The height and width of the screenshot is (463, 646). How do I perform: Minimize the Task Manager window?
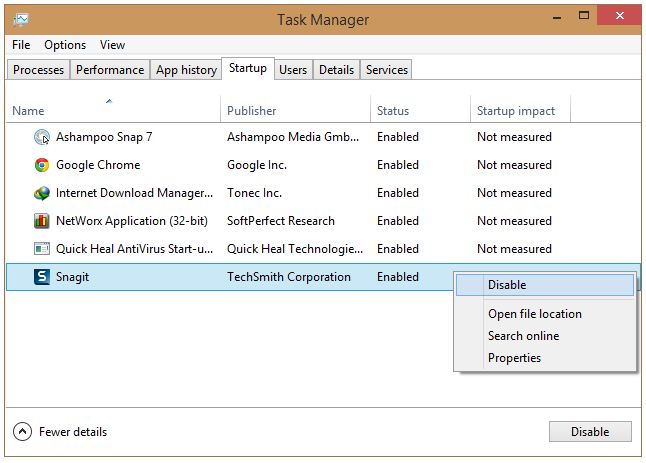[557, 17]
